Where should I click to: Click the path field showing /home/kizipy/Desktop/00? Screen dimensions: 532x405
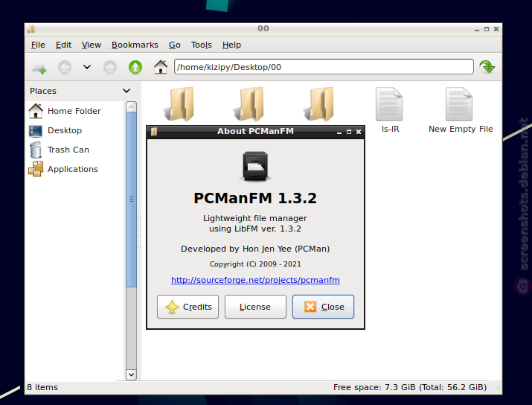click(x=324, y=67)
